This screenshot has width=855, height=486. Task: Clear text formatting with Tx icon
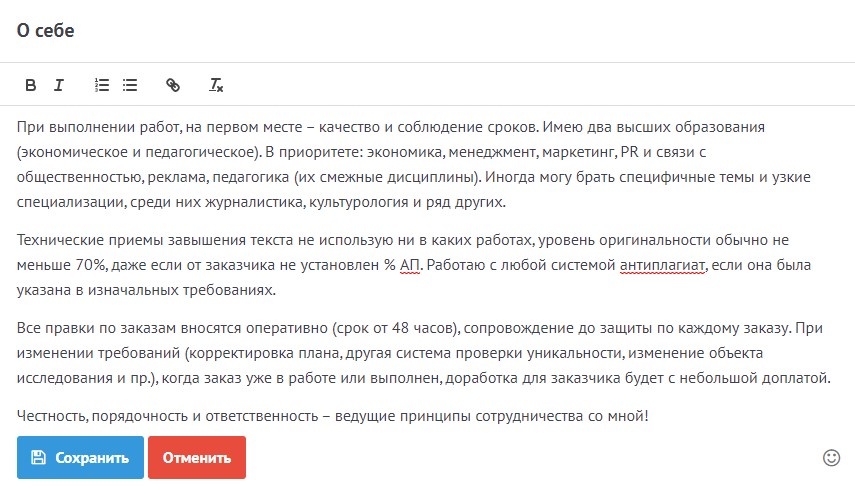(216, 85)
